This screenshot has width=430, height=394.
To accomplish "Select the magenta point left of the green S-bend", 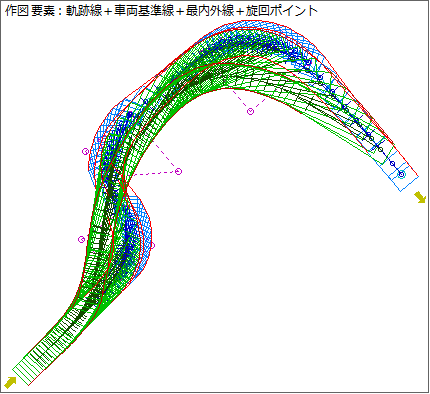I will click(81, 239).
